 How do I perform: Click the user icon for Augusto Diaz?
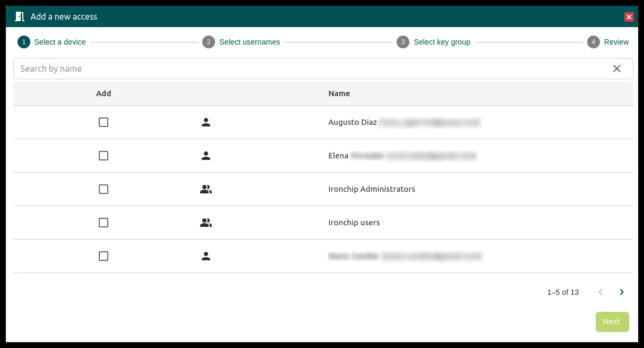pos(206,122)
